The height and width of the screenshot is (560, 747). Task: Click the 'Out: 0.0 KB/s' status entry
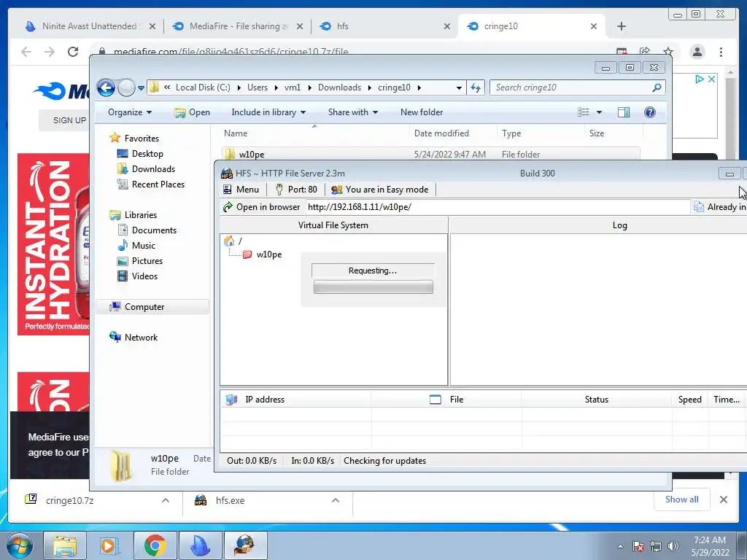pyautogui.click(x=252, y=461)
